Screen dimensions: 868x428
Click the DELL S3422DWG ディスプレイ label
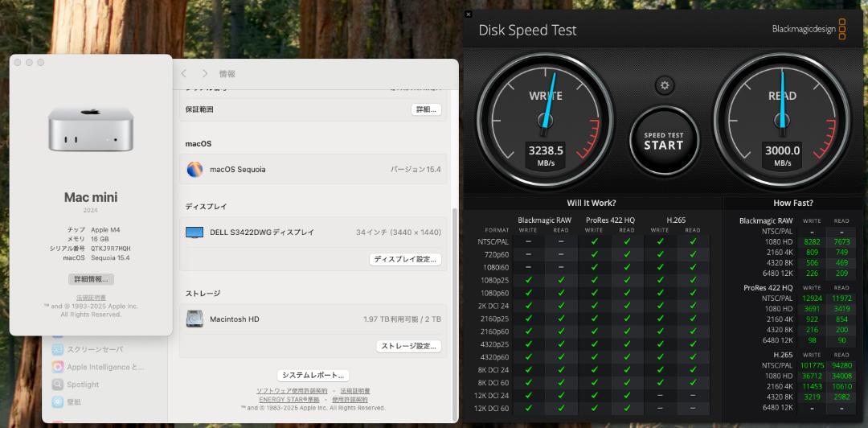click(x=263, y=233)
